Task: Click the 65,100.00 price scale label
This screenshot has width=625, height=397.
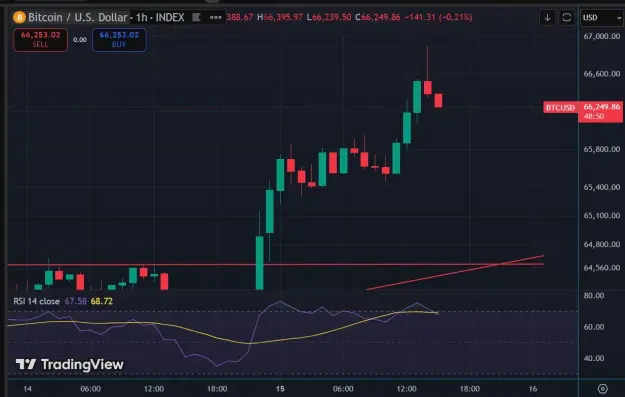Action: (602, 216)
